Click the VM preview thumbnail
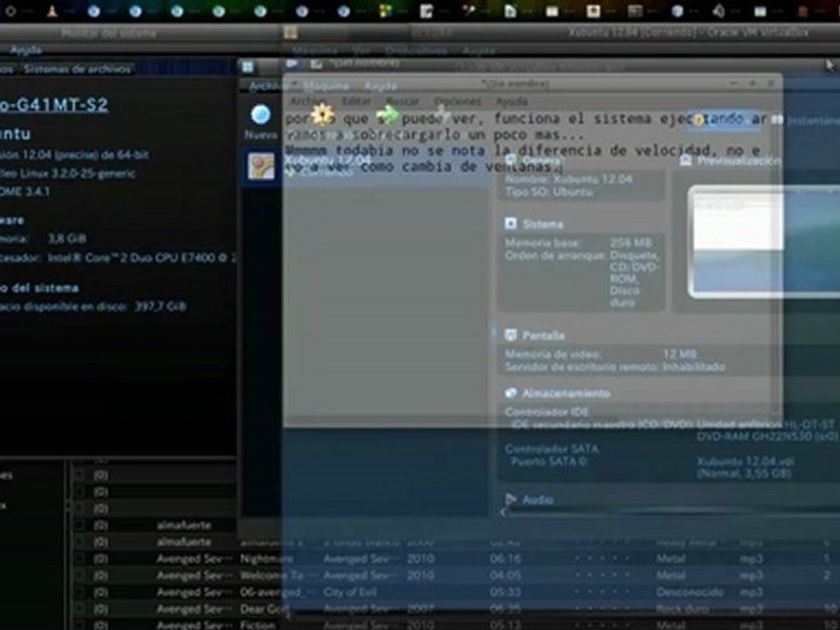This screenshot has height=630, width=840. tap(765, 241)
